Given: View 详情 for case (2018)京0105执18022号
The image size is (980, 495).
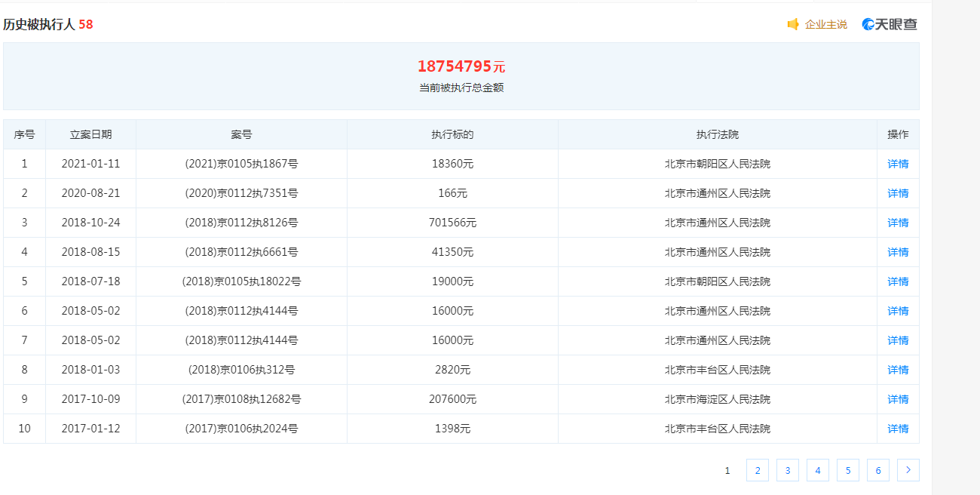Looking at the screenshot, I should [x=898, y=281].
